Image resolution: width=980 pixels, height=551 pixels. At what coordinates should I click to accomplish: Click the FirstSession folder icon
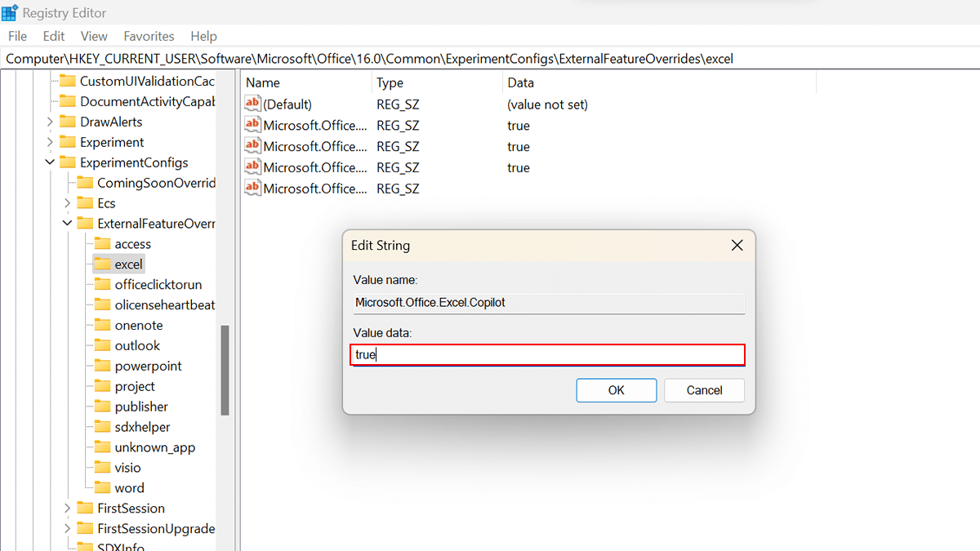[85, 508]
